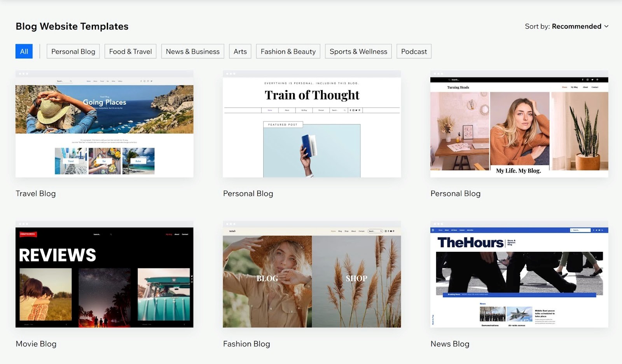622x364 pixels.
Task: Click the Facebook icon in the Fashion Blog header
Action: coord(388,231)
